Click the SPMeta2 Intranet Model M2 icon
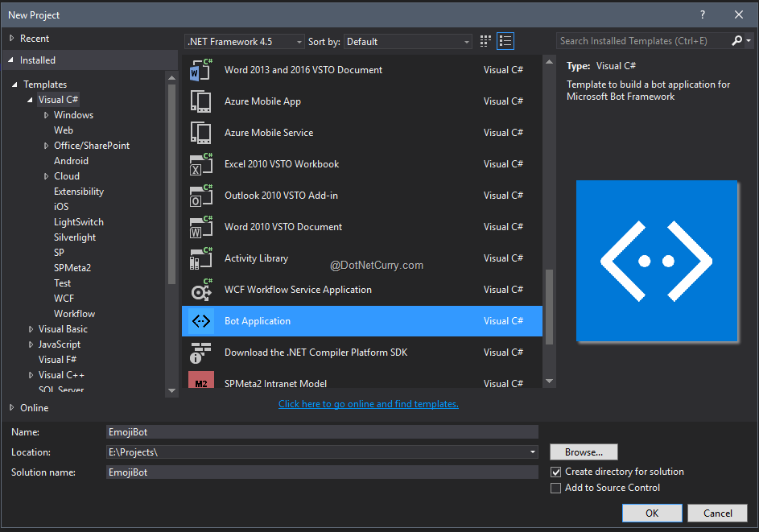Image resolution: width=759 pixels, height=532 pixels. (x=201, y=380)
